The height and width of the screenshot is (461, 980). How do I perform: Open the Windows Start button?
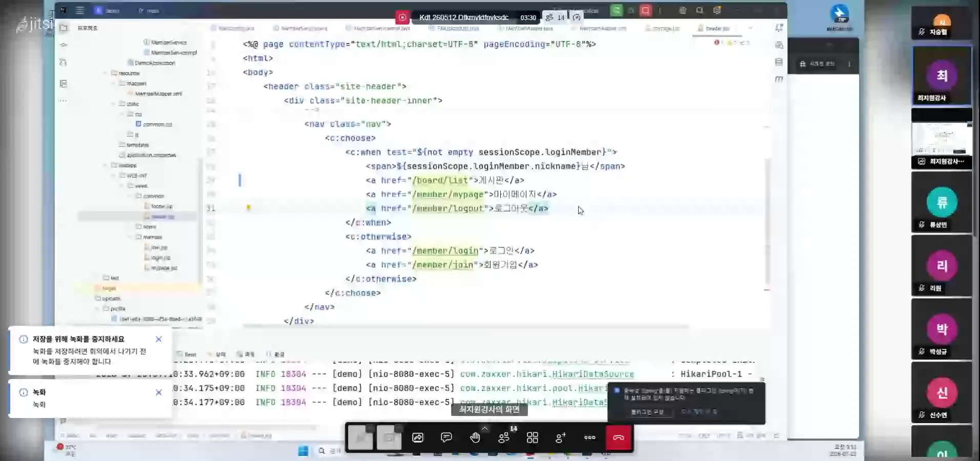[303, 451]
